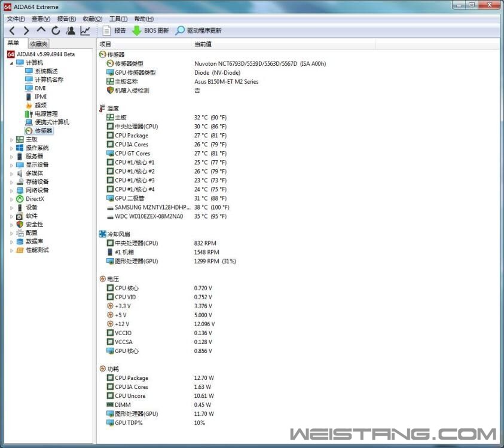The image size is (504, 448).
Task: Click the 传感器 sensor icon in tree
Action: point(29,131)
